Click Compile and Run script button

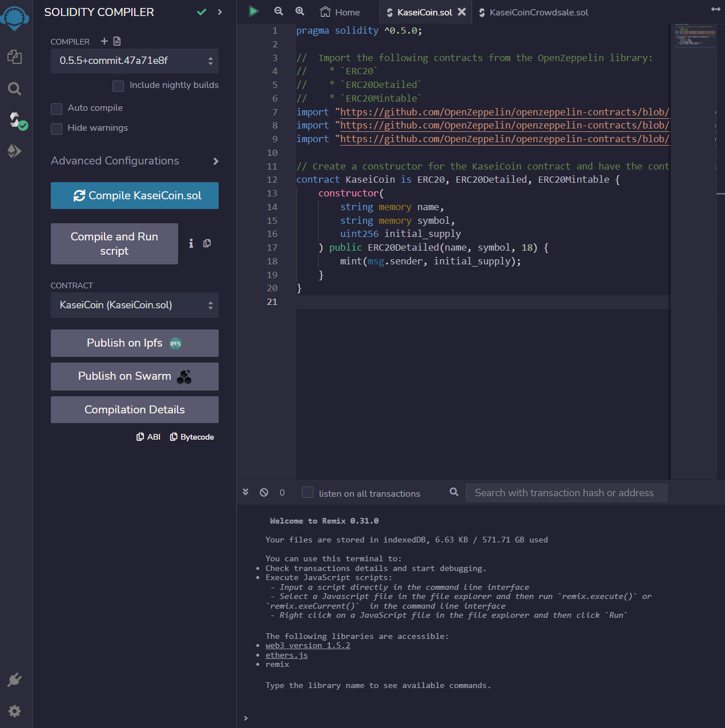point(114,244)
